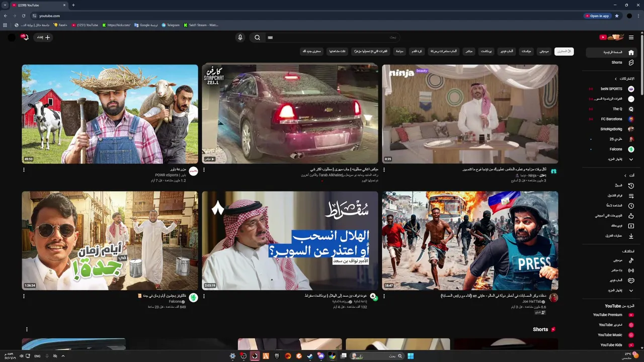Viewport: 644px width, 362px height.
Task: Click the Create plus button
Action: 44,37
